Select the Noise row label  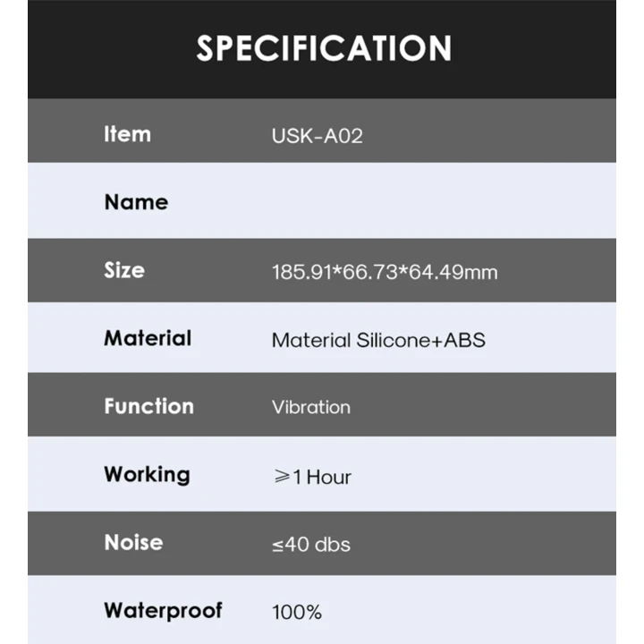(133, 542)
